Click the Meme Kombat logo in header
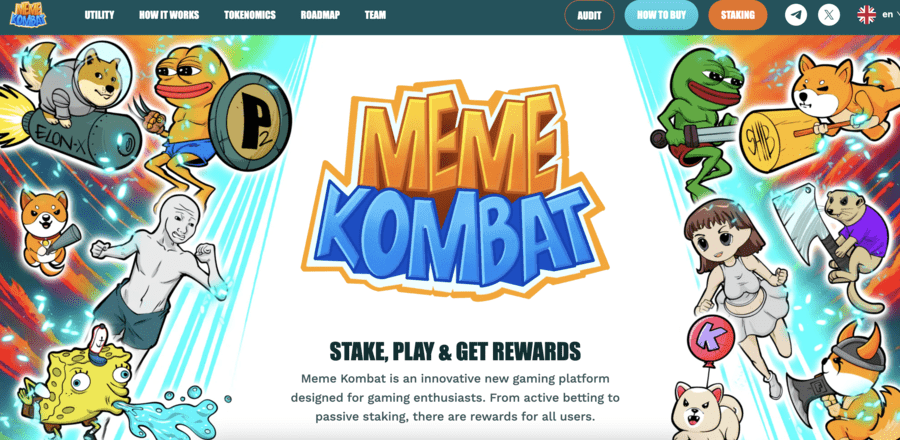 pyautogui.click(x=28, y=15)
